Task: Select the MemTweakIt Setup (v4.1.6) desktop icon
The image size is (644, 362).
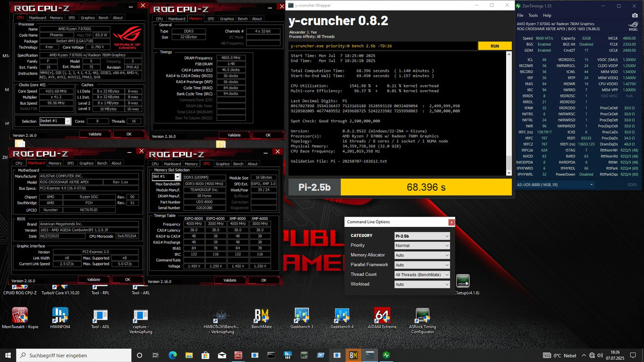Action: (462, 284)
